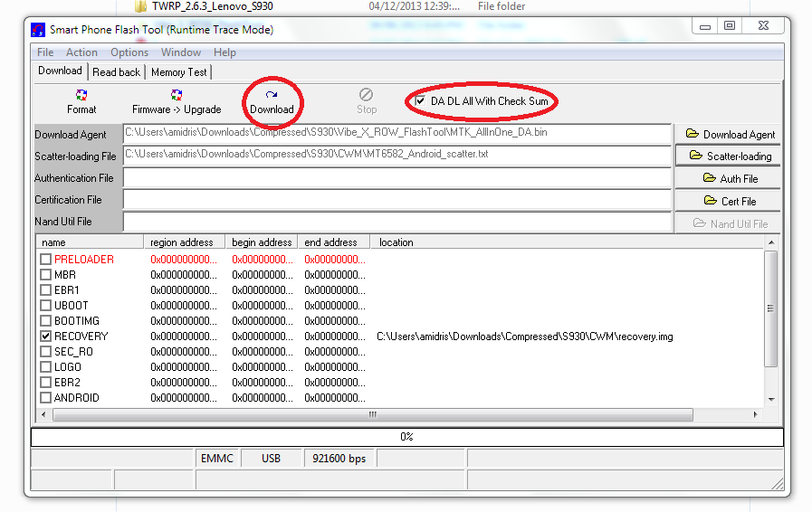Check the EBR2 partition checkbox
Viewport: 812px width, 512px height.
[45, 383]
